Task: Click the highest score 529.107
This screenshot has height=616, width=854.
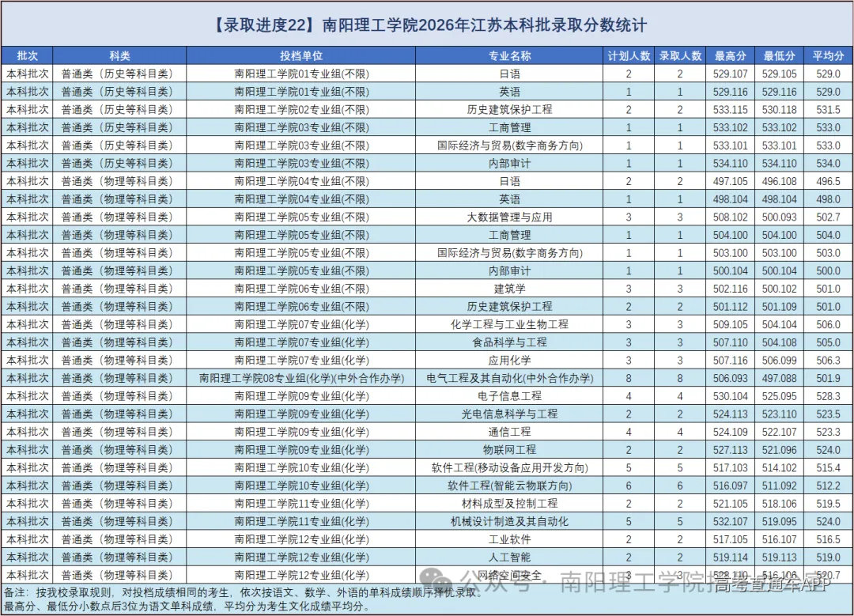Action: click(731, 74)
